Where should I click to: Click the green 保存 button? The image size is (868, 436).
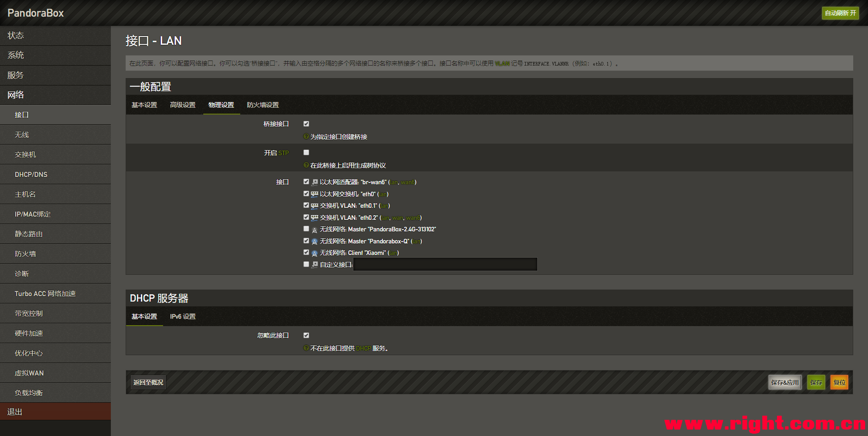(816, 382)
